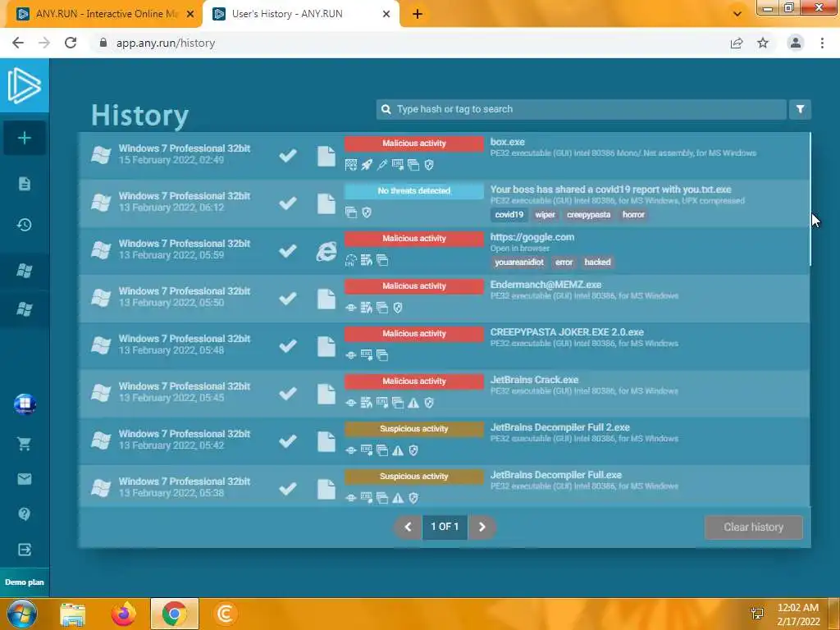Bookmark this page with star icon
The height and width of the screenshot is (630, 840).
pos(763,43)
